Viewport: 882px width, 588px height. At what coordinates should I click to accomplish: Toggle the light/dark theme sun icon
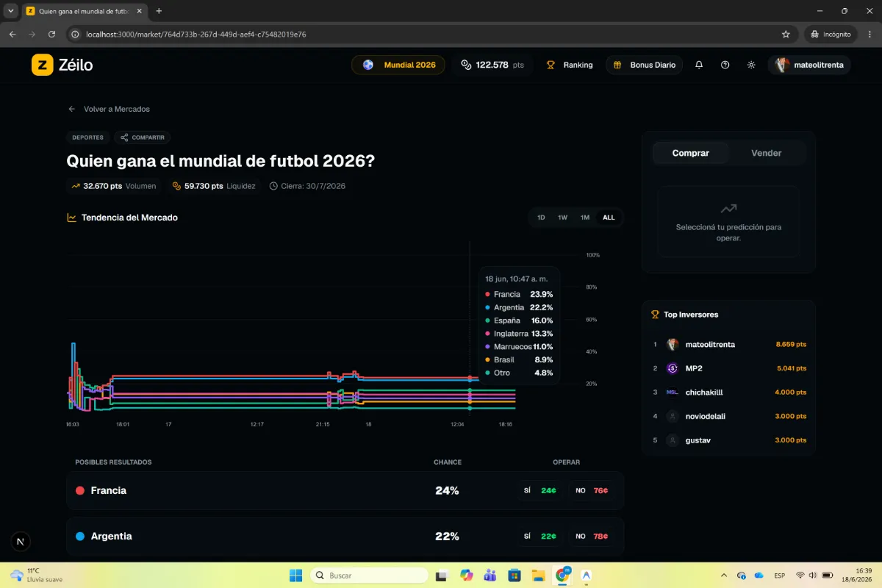click(751, 65)
